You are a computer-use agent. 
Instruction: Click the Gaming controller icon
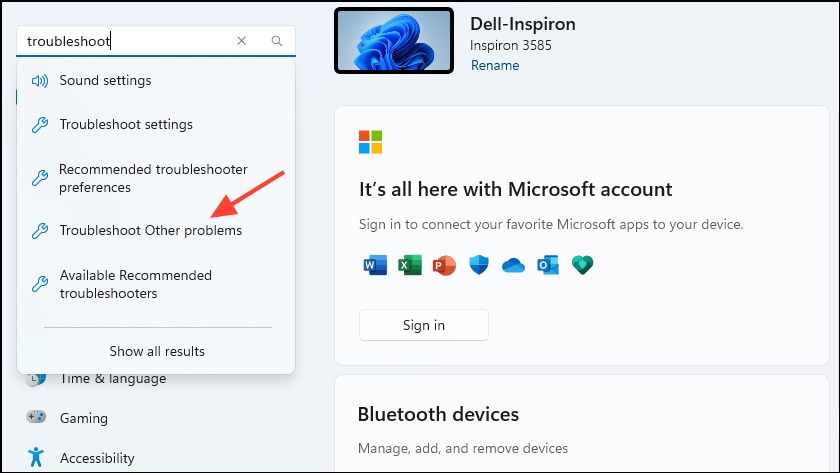[36, 417]
